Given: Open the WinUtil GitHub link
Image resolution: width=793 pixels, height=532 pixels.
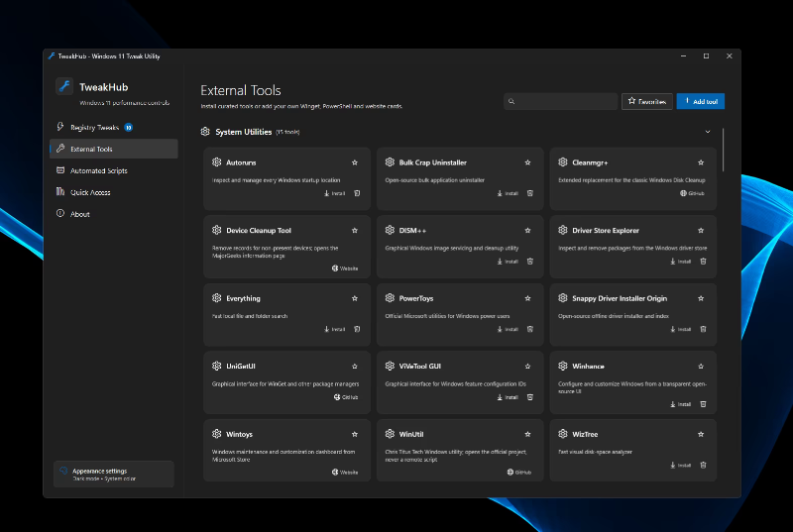Looking at the screenshot, I should pos(519,473).
